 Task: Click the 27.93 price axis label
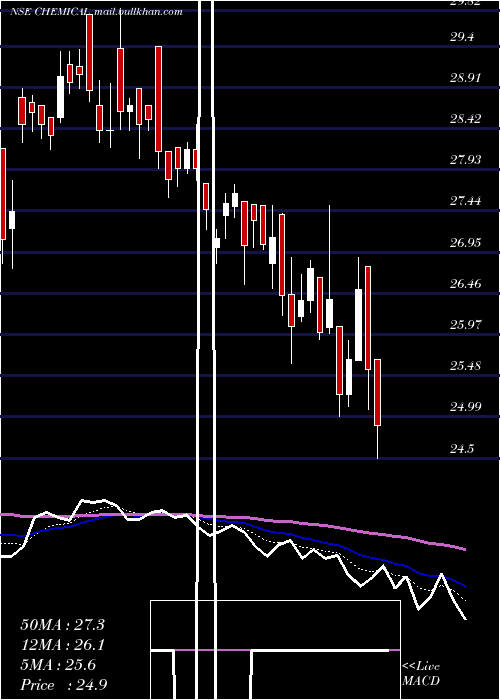coord(466,160)
